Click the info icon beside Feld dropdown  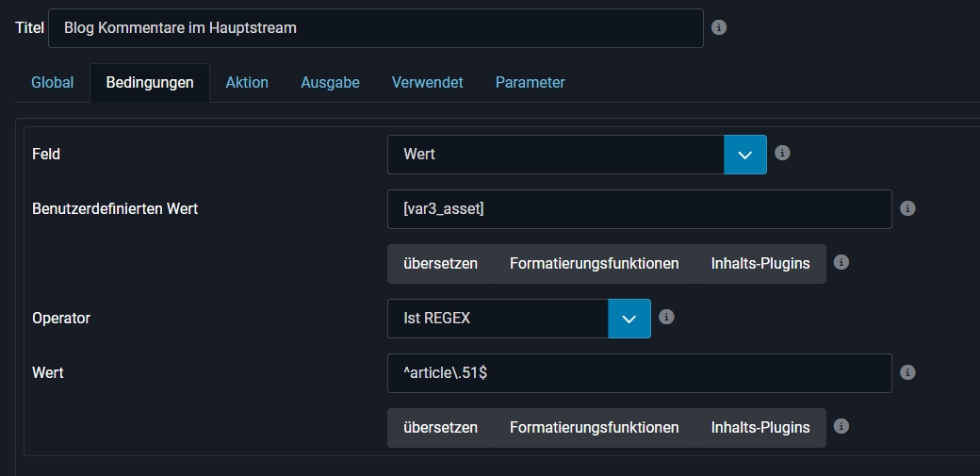coord(782,153)
